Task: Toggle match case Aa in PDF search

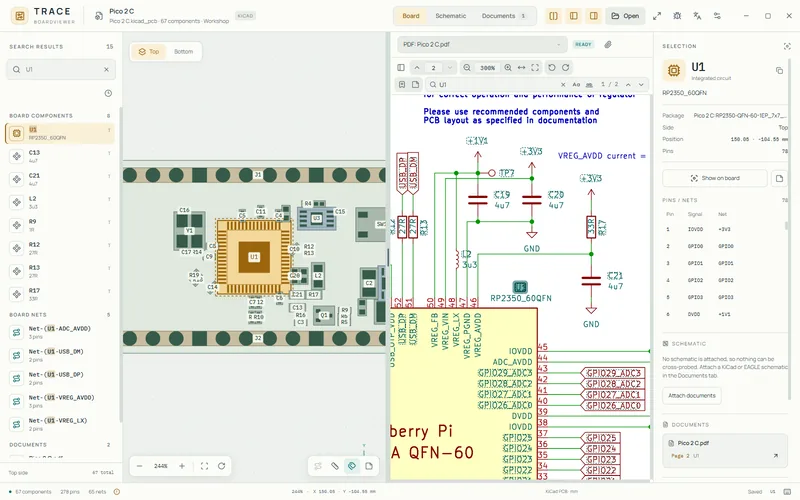Action: tap(576, 85)
